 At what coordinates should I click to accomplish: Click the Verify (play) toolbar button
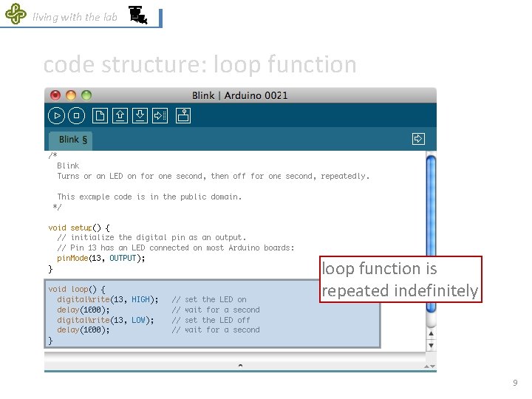(x=57, y=116)
